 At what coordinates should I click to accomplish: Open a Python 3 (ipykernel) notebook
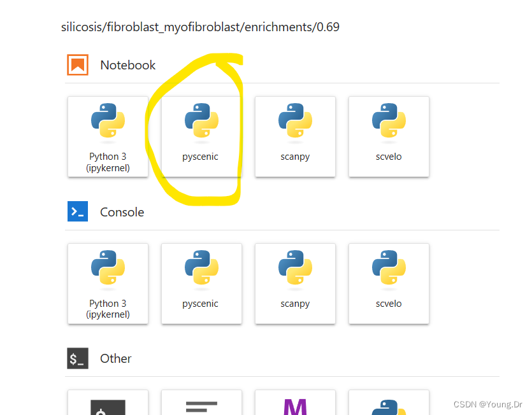[108, 137]
